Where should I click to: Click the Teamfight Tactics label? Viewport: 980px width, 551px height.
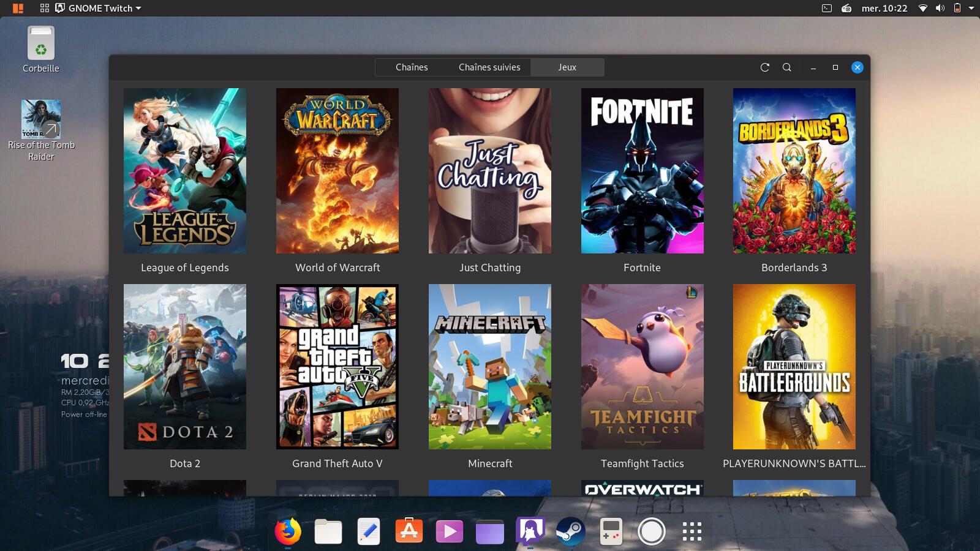(643, 463)
